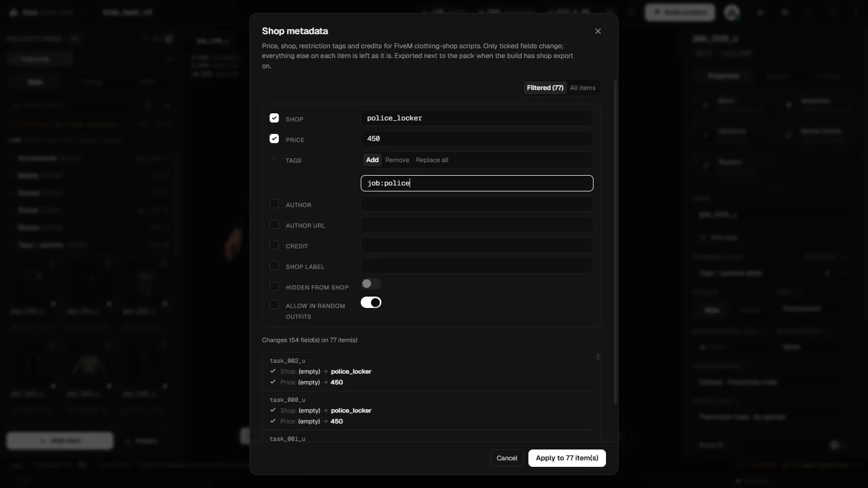Click the tags input with job:police
The width and height of the screenshot is (868, 488).
point(477,183)
